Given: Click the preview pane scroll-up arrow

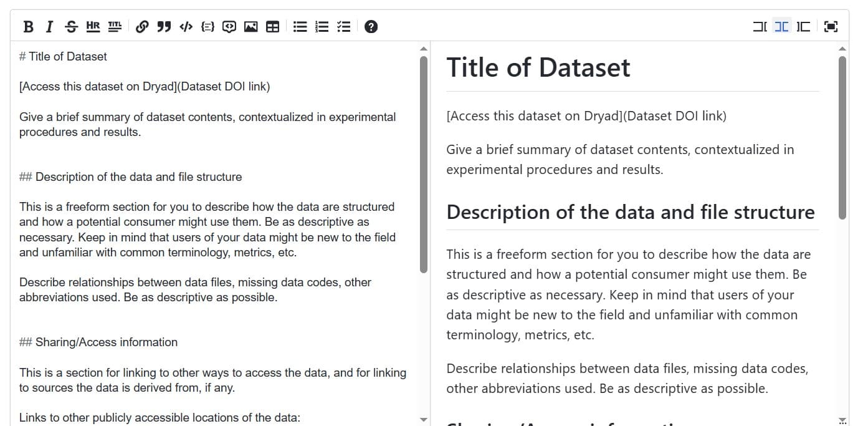Looking at the screenshot, I should point(842,48).
